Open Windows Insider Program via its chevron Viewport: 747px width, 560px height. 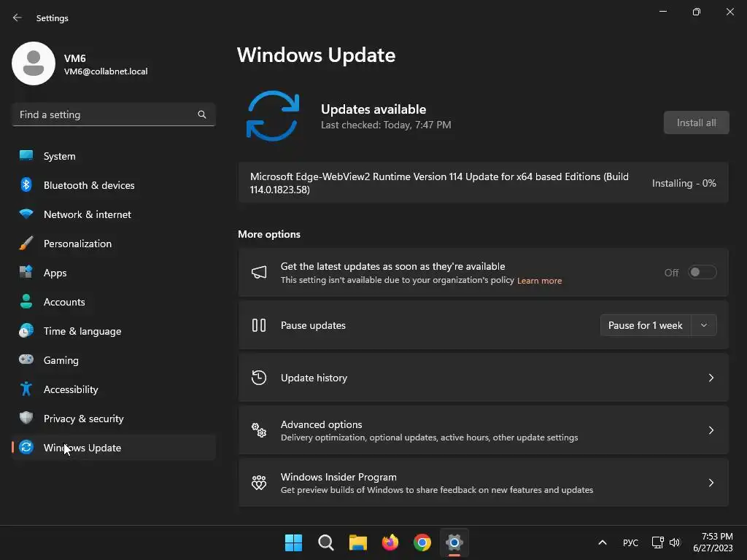pos(711,483)
